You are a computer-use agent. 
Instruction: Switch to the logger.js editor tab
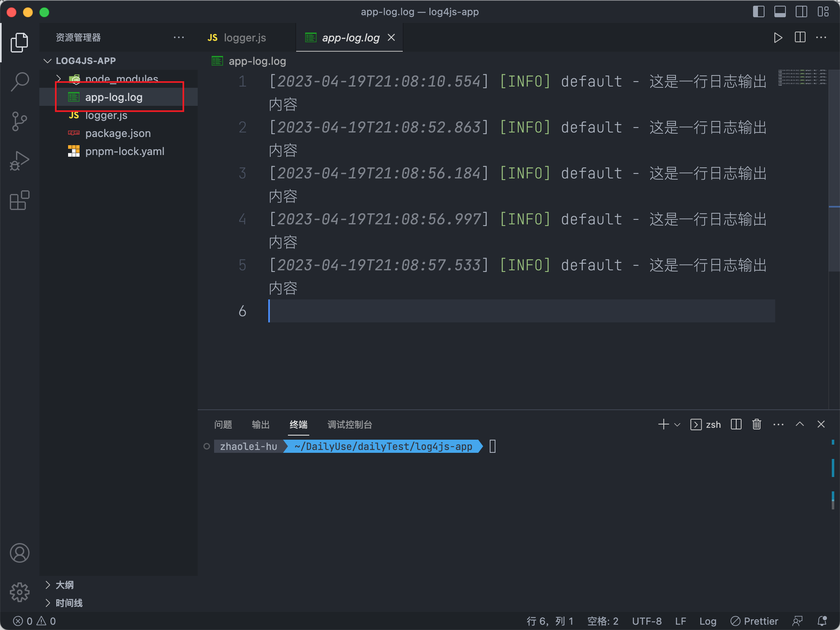pyautogui.click(x=244, y=38)
